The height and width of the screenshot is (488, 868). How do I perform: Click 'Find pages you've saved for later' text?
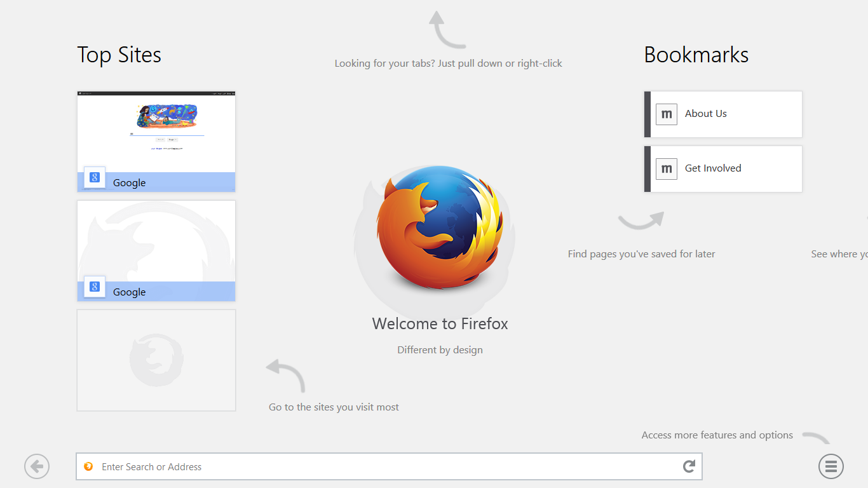[642, 254]
